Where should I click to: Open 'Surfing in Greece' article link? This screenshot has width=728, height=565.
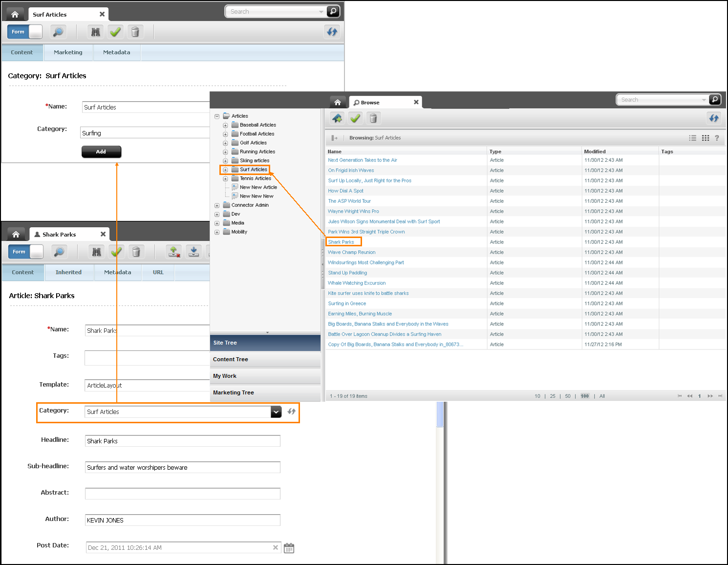coord(347,304)
